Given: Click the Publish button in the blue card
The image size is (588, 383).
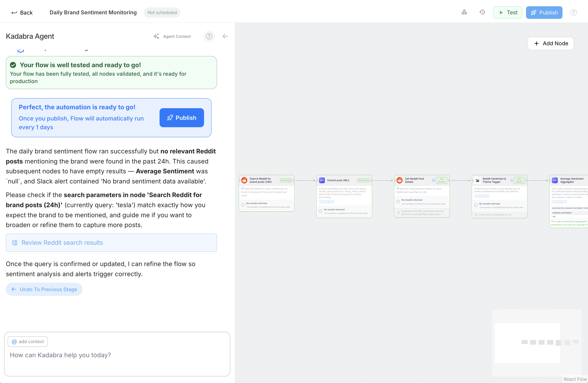Looking at the screenshot, I should point(182,118).
